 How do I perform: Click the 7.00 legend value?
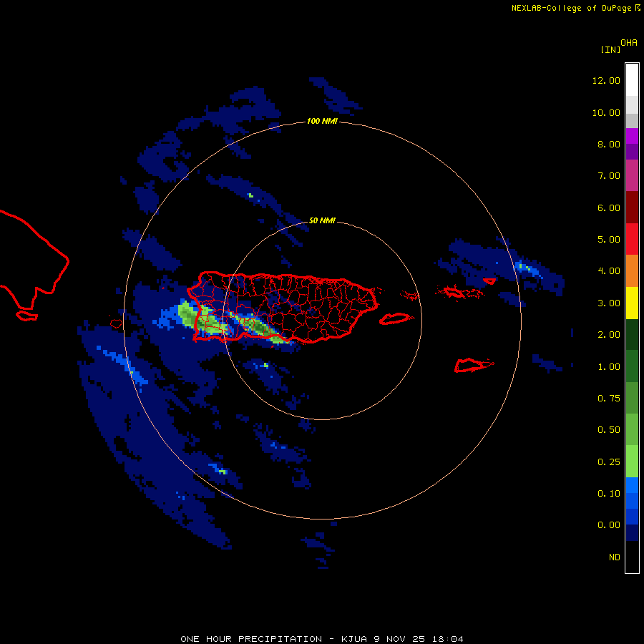(x=609, y=176)
